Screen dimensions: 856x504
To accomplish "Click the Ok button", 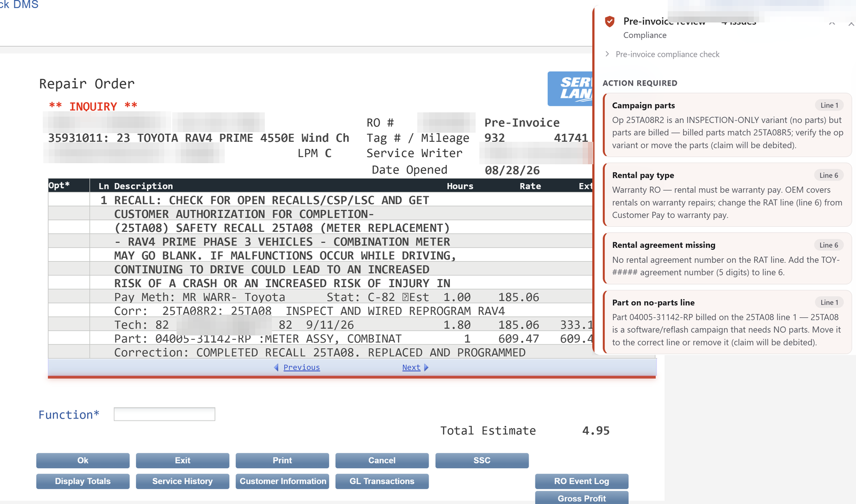I will pyautogui.click(x=83, y=461).
